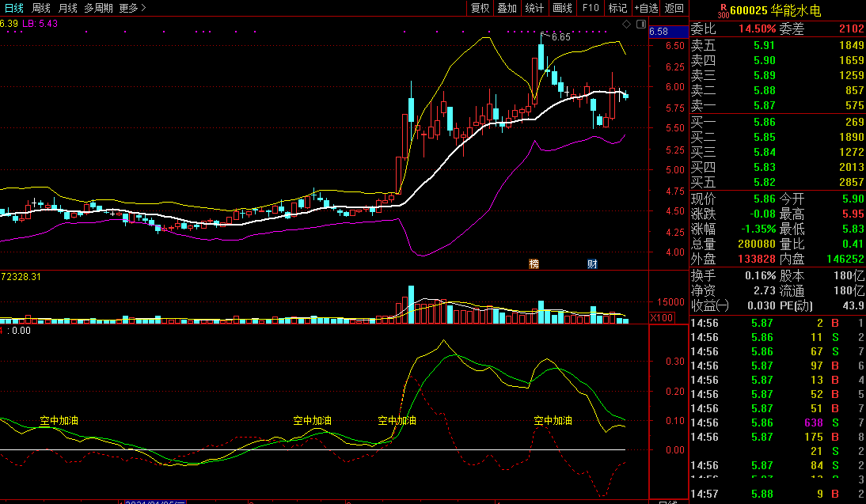Click the 72328.31 volume indicator value
The height and width of the screenshot is (504, 866).
click(21, 277)
